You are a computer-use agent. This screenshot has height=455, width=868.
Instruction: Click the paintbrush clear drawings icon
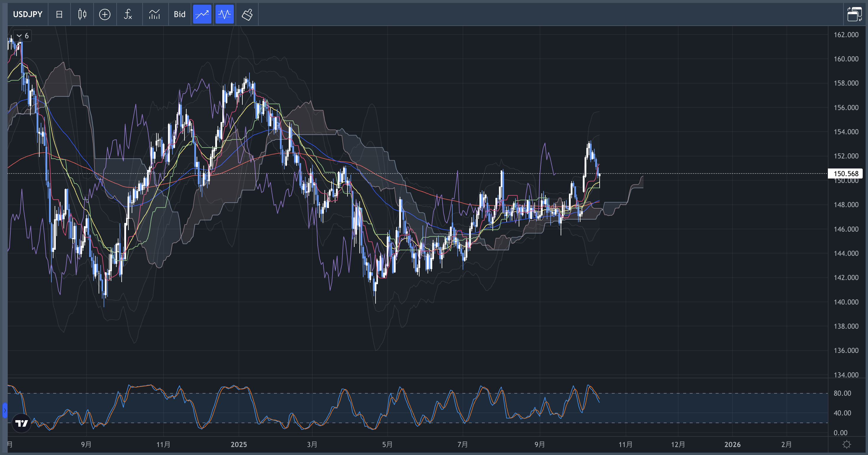pyautogui.click(x=247, y=14)
